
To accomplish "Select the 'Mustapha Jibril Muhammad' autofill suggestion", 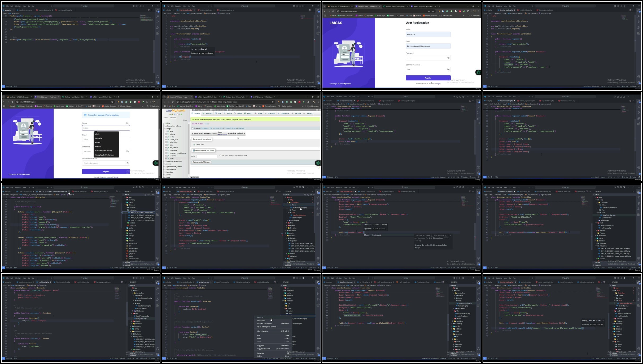I will [x=106, y=155].
